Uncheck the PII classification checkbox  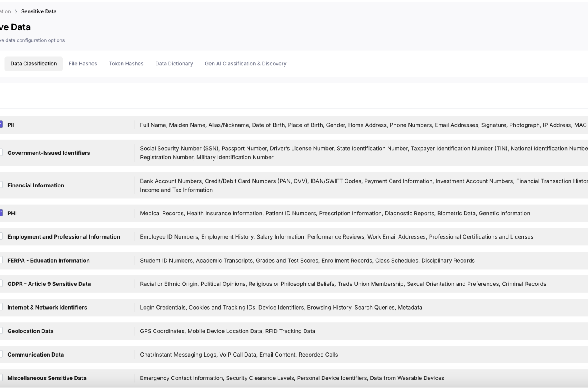[x=1, y=125]
